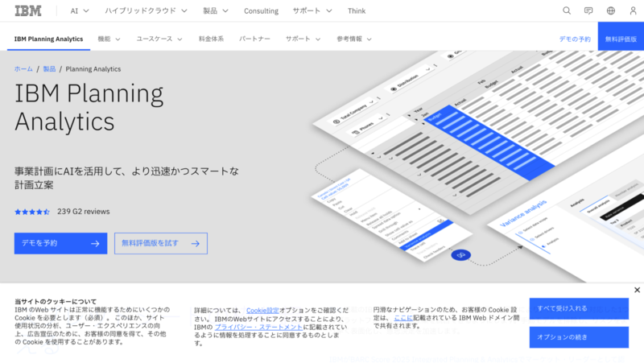Viewport: 644px width, 363px height.
Task: Click the デモを予約 hero button
Action: tap(61, 244)
